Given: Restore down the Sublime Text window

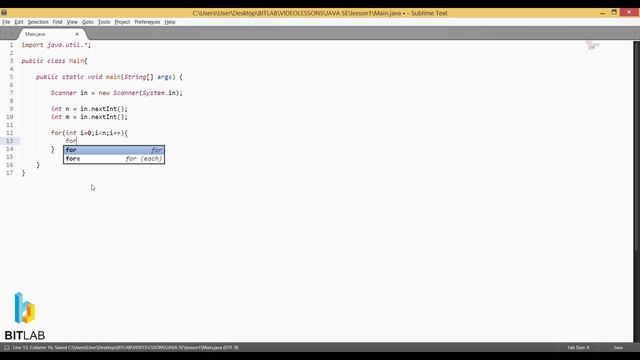Looking at the screenshot, I should coord(614,13).
